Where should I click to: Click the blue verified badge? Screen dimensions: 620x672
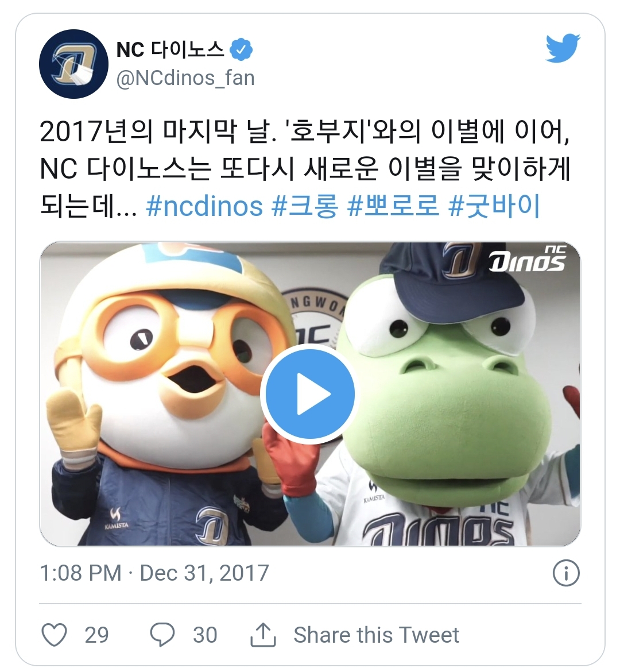tap(241, 51)
